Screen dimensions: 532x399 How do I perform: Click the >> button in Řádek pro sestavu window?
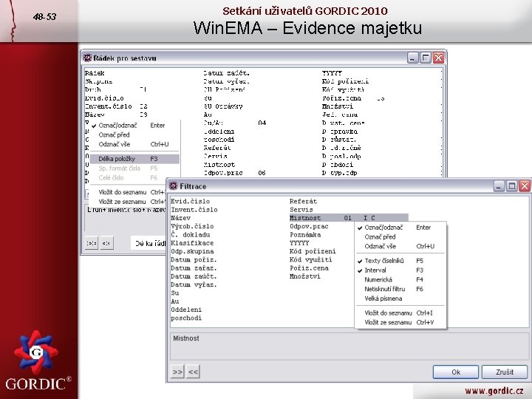pyautogui.click(x=92, y=243)
